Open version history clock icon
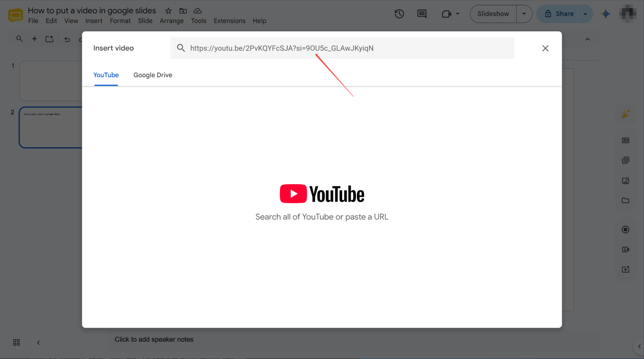This screenshot has width=644, height=359. 399,14
